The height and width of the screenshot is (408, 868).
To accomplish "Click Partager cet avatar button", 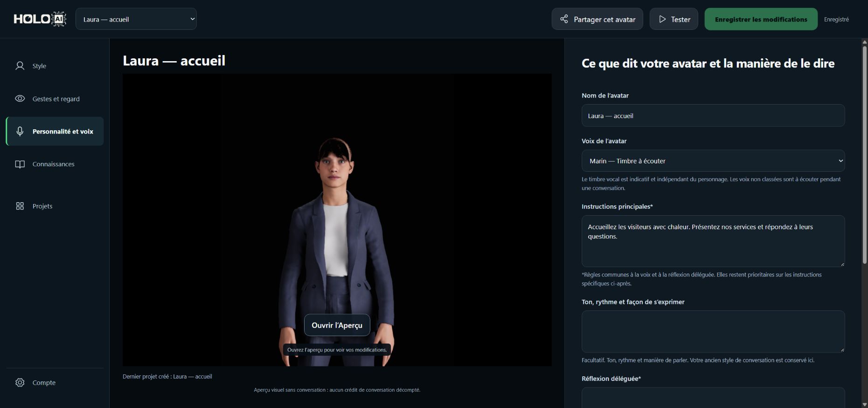I will click(597, 19).
